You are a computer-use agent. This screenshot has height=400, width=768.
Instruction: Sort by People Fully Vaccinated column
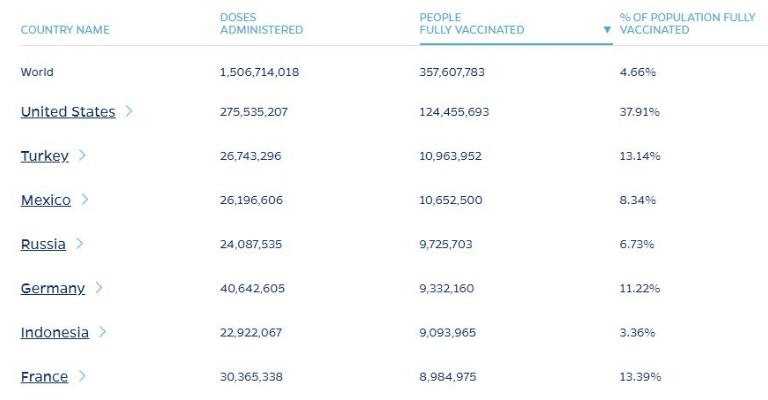471,24
